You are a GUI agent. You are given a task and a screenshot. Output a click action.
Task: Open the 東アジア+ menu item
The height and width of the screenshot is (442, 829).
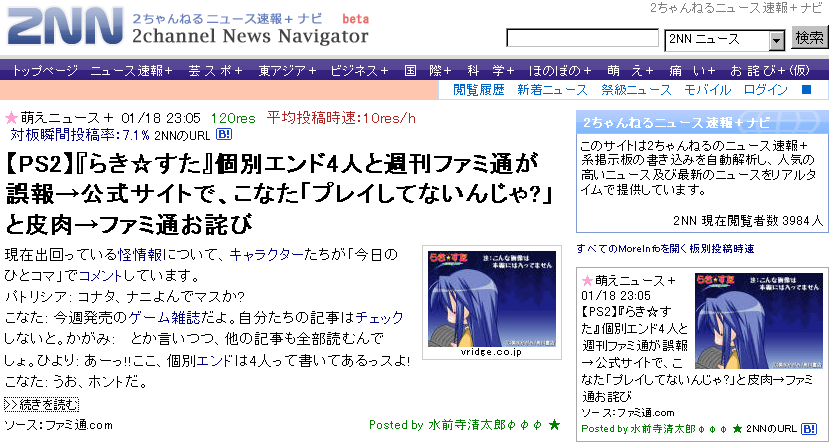coord(287,70)
